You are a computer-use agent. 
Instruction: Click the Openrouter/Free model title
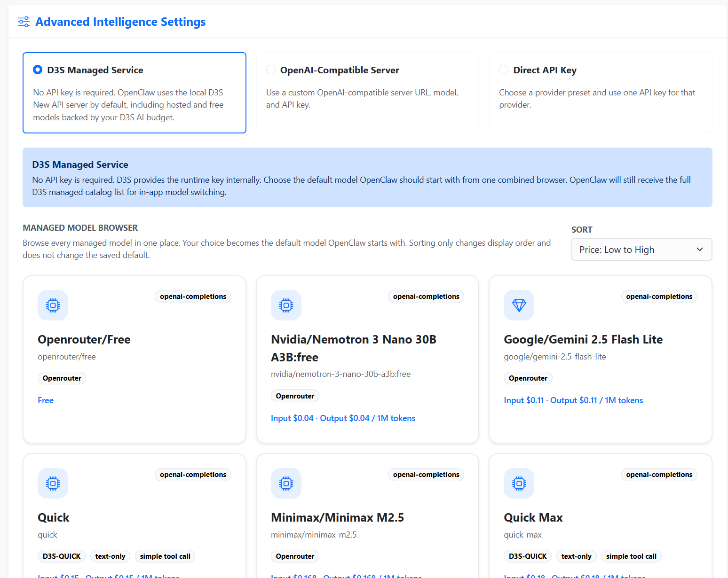click(x=84, y=340)
